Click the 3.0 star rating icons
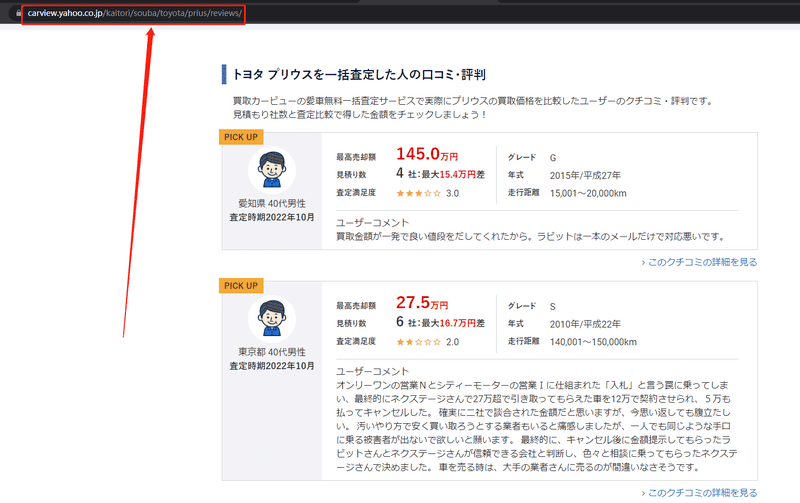Screen dimensions: 800x503 (418, 193)
